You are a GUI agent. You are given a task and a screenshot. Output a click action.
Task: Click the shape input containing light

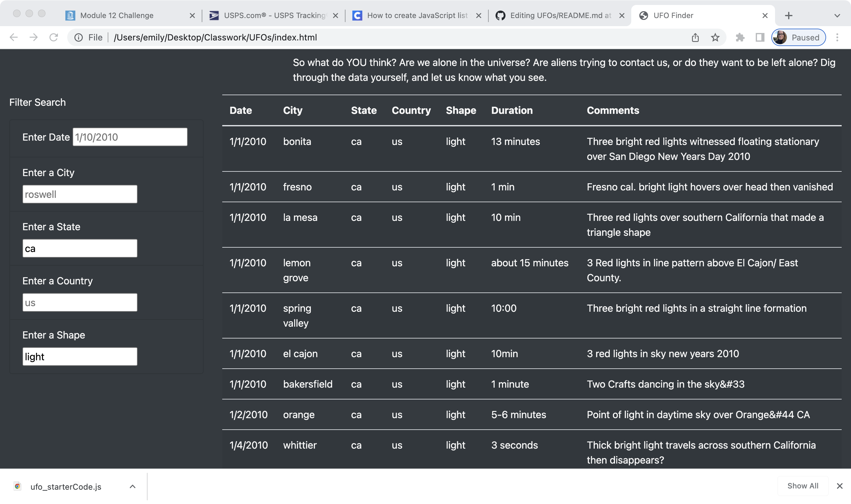click(79, 356)
